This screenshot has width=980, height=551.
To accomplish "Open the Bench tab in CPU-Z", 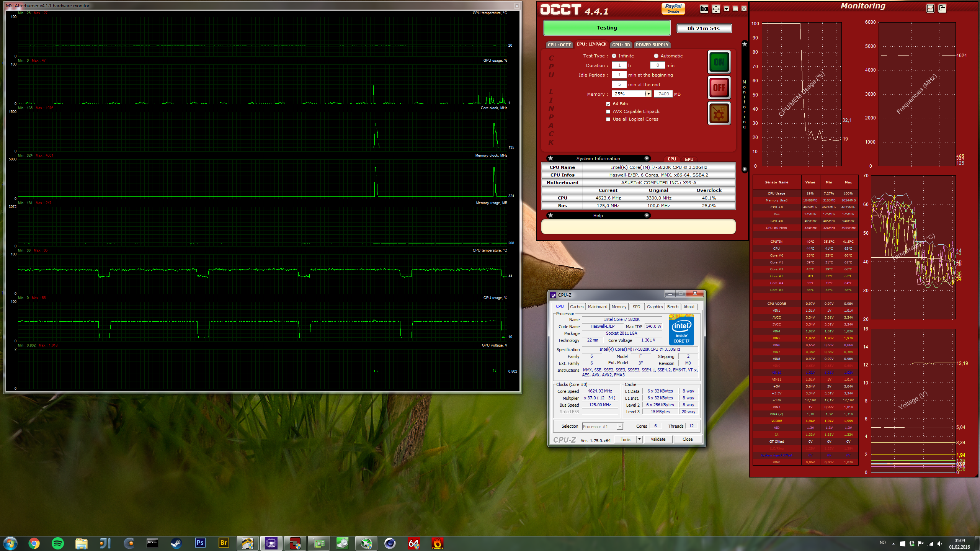I will (673, 307).
